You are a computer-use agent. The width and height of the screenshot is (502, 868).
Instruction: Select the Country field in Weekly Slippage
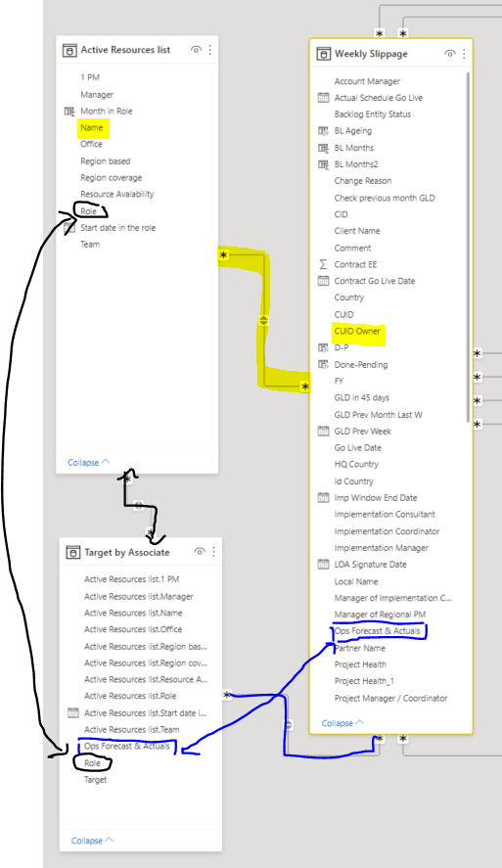(x=348, y=297)
